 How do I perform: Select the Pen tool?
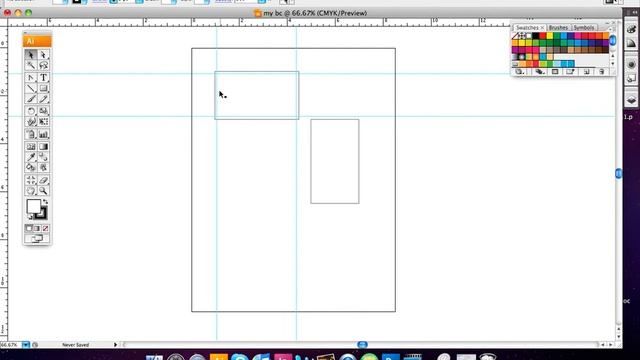click(31, 78)
